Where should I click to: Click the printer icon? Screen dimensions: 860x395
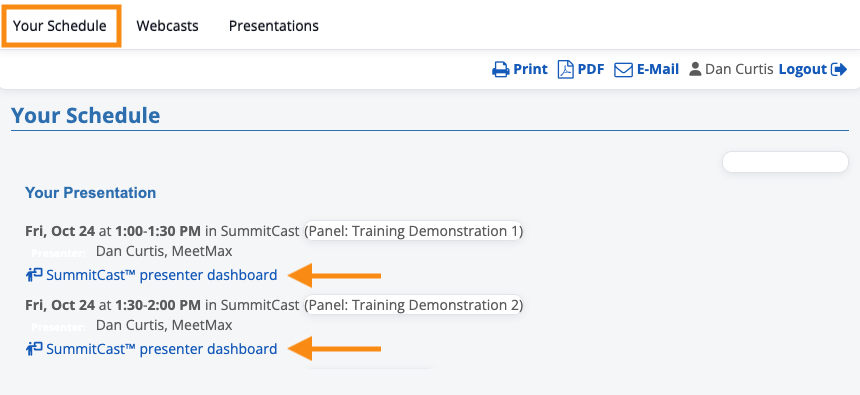(500, 70)
